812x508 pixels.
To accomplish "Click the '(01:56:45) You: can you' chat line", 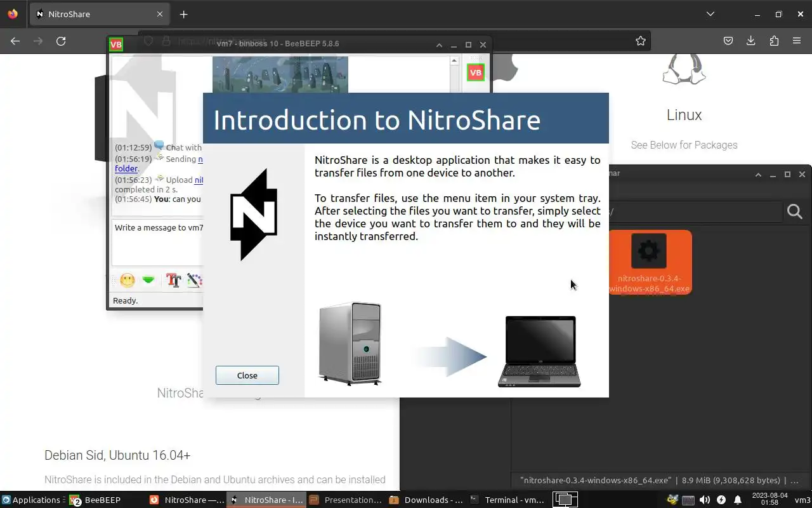I will click(158, 199).
